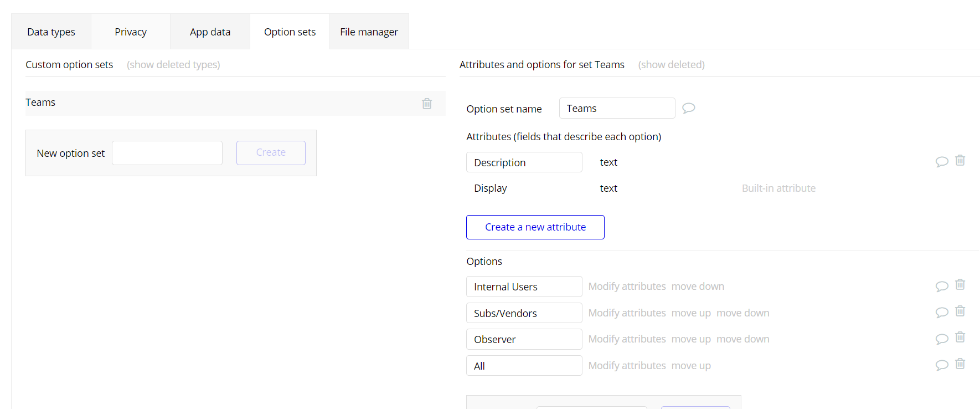
Task: Delete the Description attribute trash icon
Action: [x=960, y=160]
